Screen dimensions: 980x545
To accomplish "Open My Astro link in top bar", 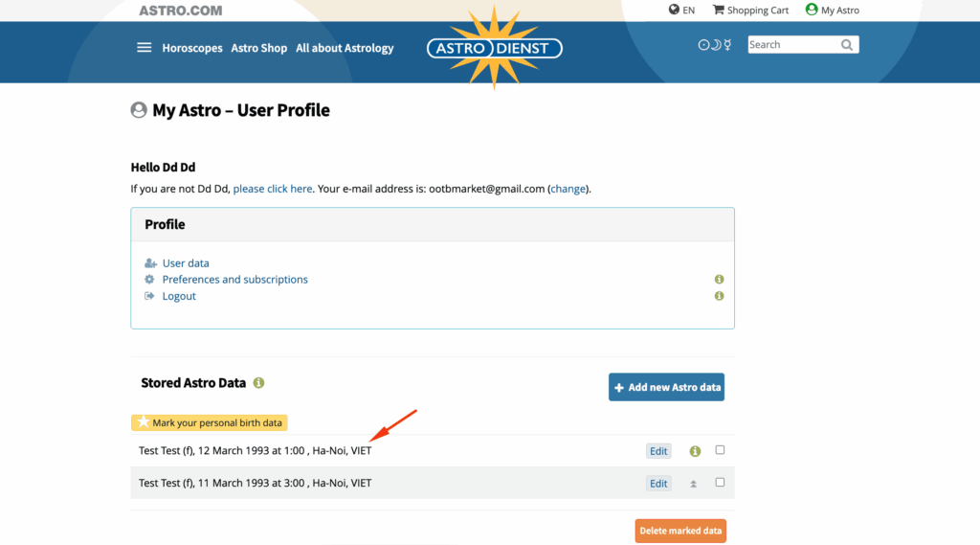I will pyautogui.click(x=840, y=10).
